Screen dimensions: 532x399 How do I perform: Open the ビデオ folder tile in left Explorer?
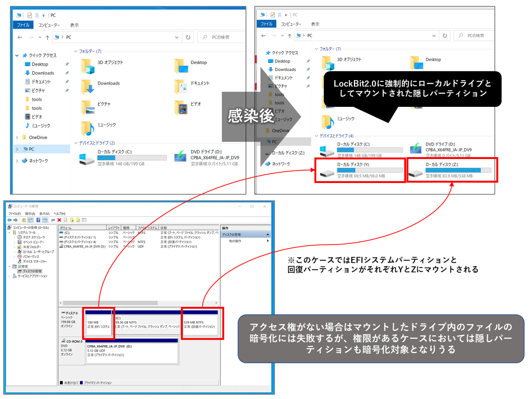(188, 108)
